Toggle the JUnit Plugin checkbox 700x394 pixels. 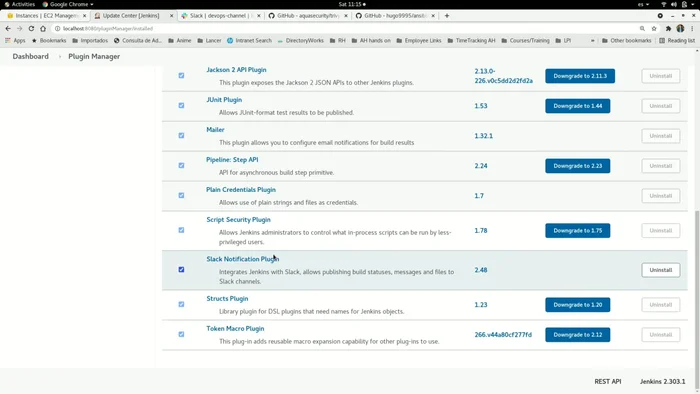coord(181,105)
